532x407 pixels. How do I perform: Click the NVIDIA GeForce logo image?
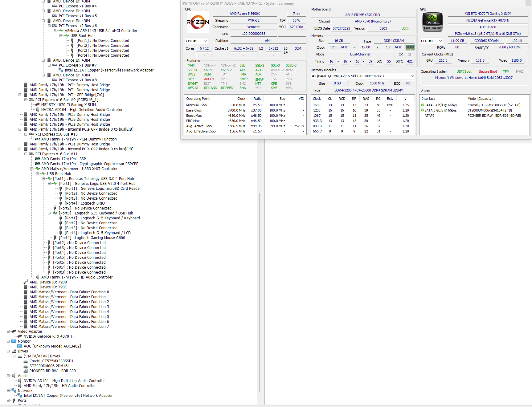(x=432, y=22)
